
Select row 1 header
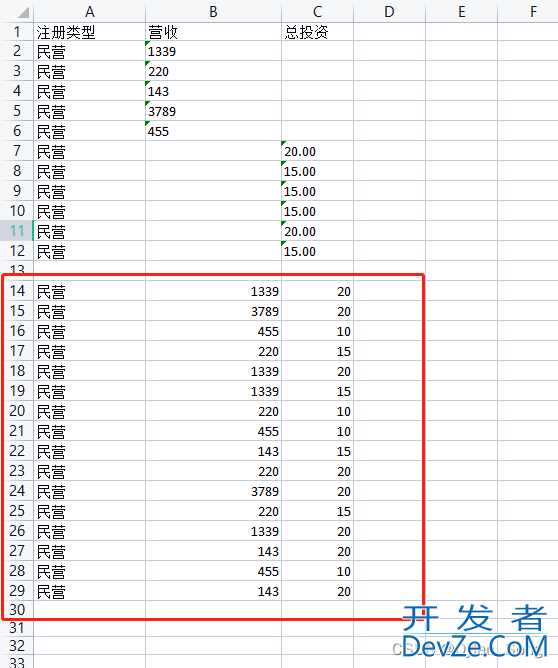(17, 32)
